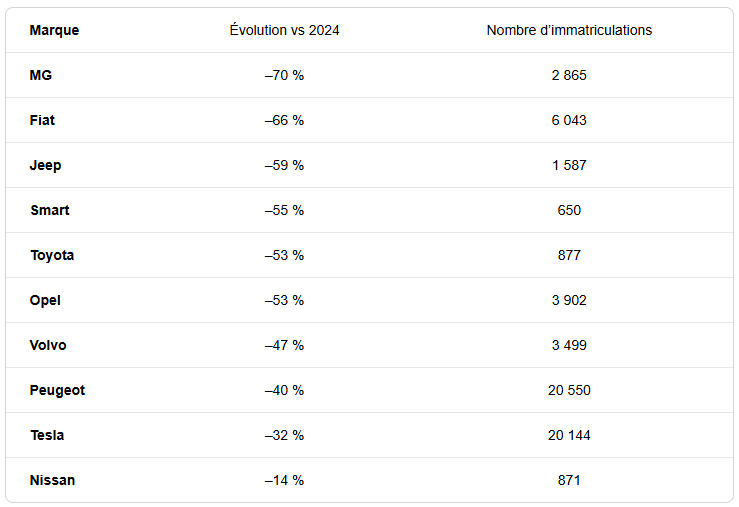The width and height of the screenshot is (739, 507).
Task: Click the Nombre d'immatriculations header
Action: coord(569,30)
